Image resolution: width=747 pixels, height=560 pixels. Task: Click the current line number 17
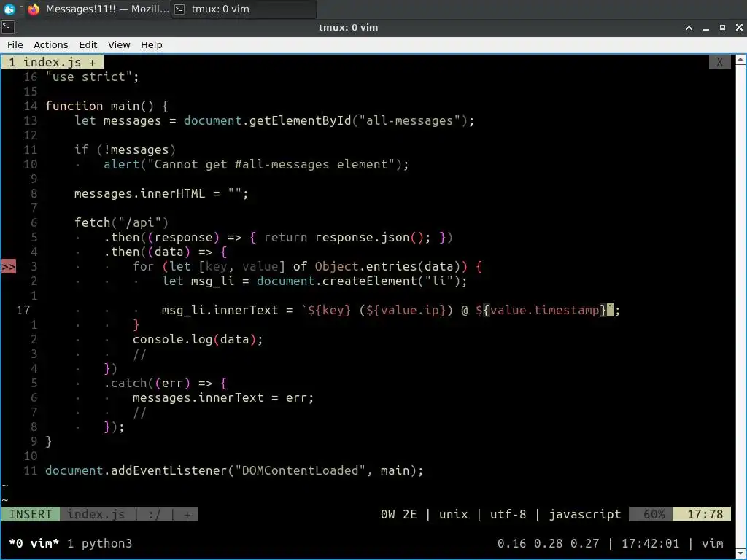click(x=23, y=310)
